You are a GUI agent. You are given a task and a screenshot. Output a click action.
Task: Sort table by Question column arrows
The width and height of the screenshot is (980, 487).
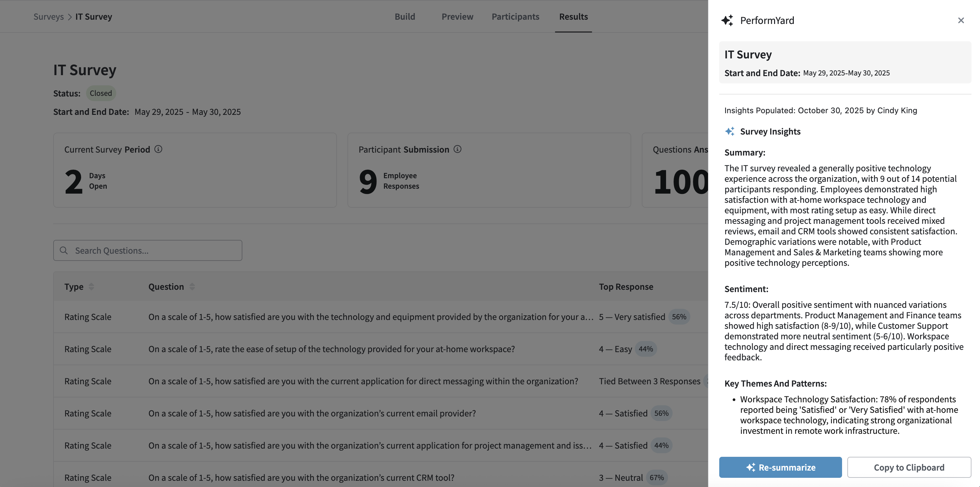[x=192, y=286]
